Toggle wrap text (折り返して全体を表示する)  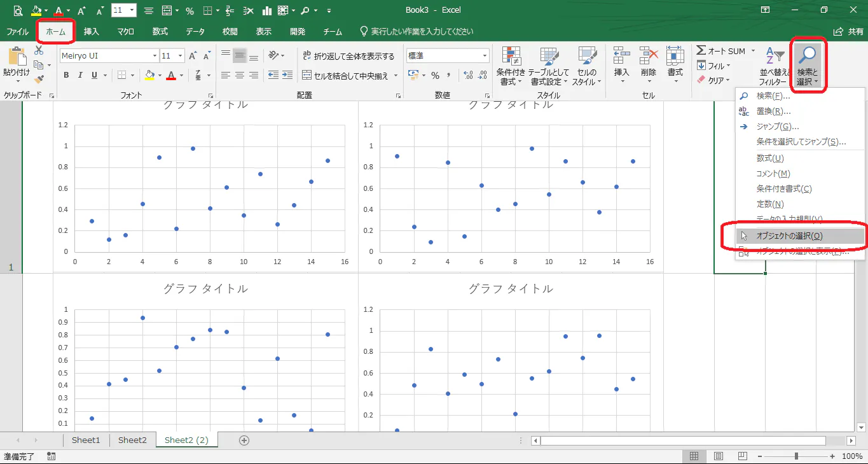tap(348, 56)
